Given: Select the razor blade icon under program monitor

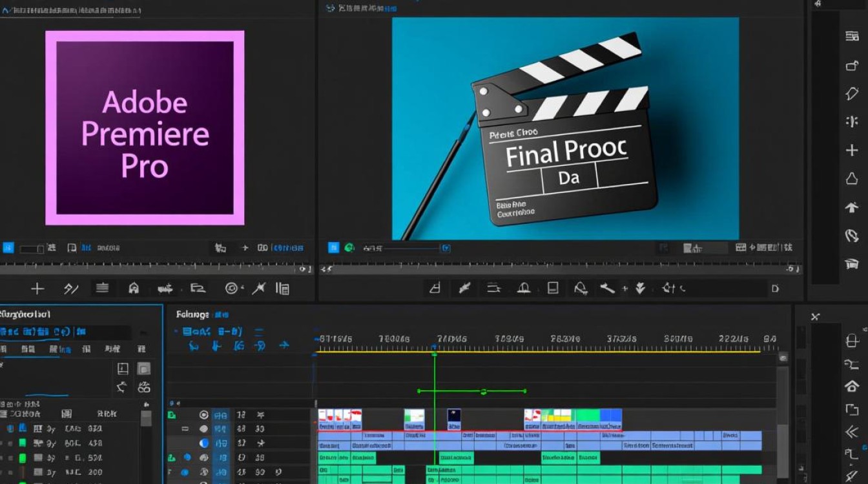Looking at the screenshot, I should (x=464, y=288).
